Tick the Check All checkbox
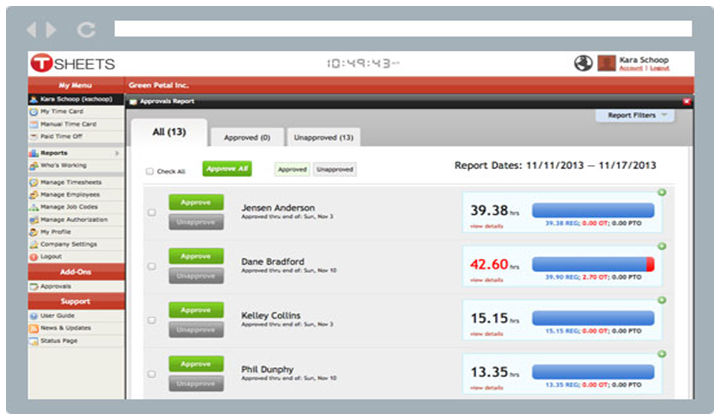Image resolution: width=718 pixels, height=420 pixels. [x=150, y=171]
